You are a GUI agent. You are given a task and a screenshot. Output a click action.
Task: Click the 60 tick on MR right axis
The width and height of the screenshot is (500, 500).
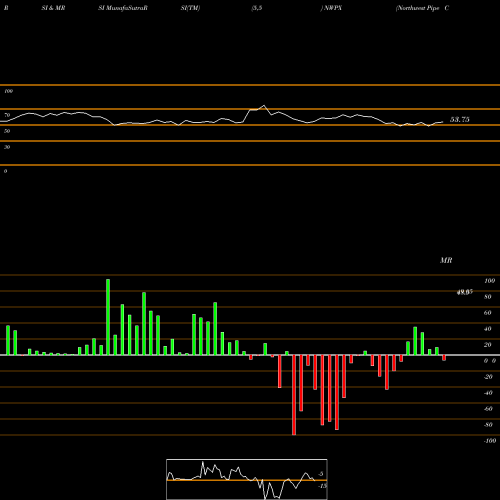(488, 313)
